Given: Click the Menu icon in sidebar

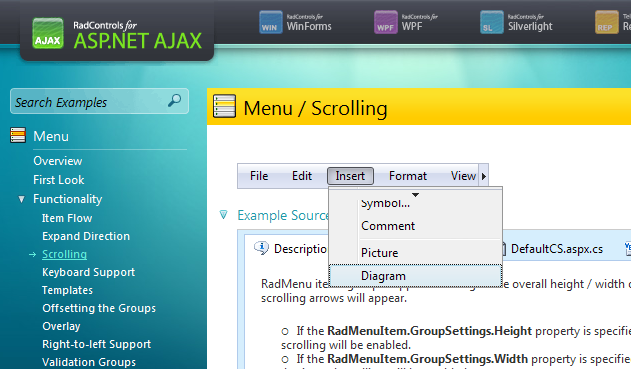Looking at the screenshot, I should 18,136.
